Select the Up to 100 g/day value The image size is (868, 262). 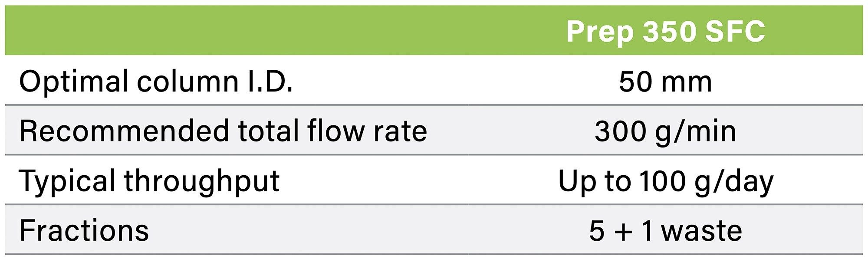[x=665, y=182]
